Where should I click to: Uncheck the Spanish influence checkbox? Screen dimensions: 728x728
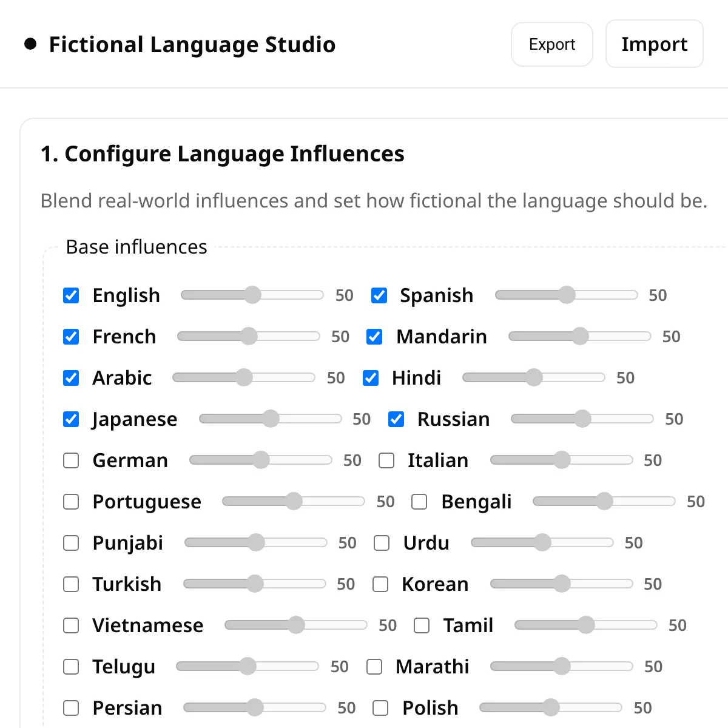tap(379, 295)
